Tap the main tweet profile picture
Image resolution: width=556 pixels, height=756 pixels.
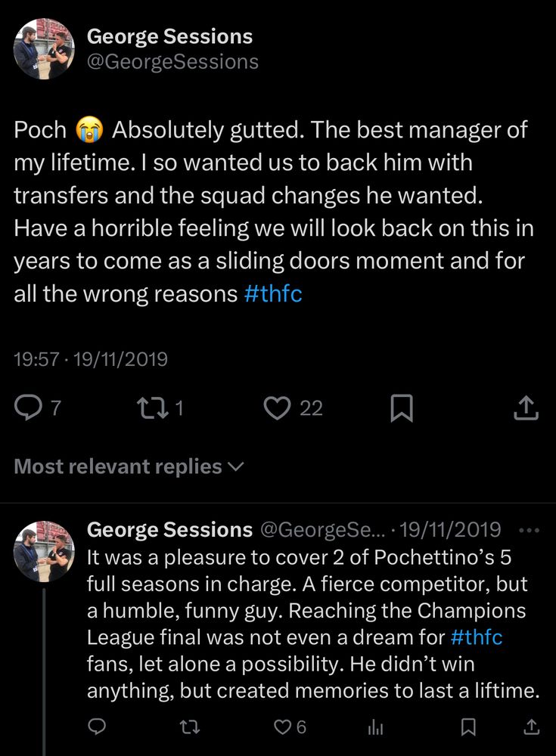pos(44,48)
